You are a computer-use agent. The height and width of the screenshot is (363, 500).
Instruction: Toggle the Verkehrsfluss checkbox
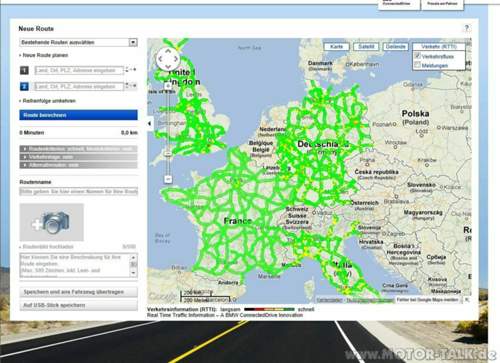(x=417, y=56)
